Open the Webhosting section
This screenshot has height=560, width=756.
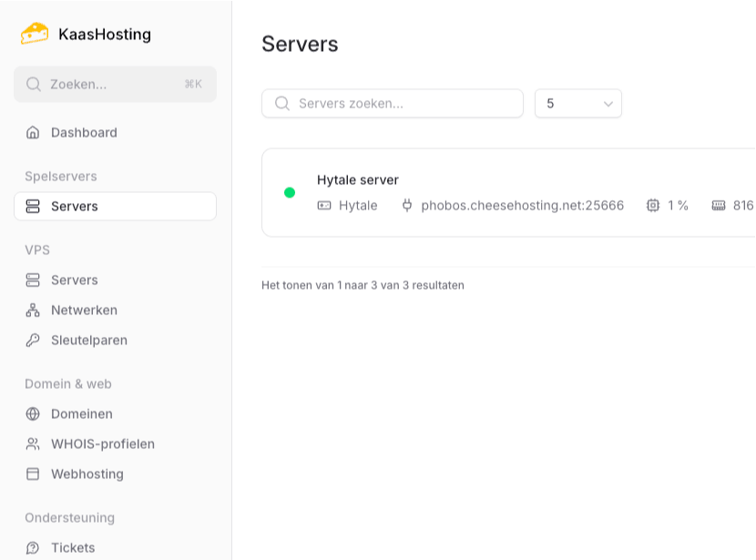point(86,473)
